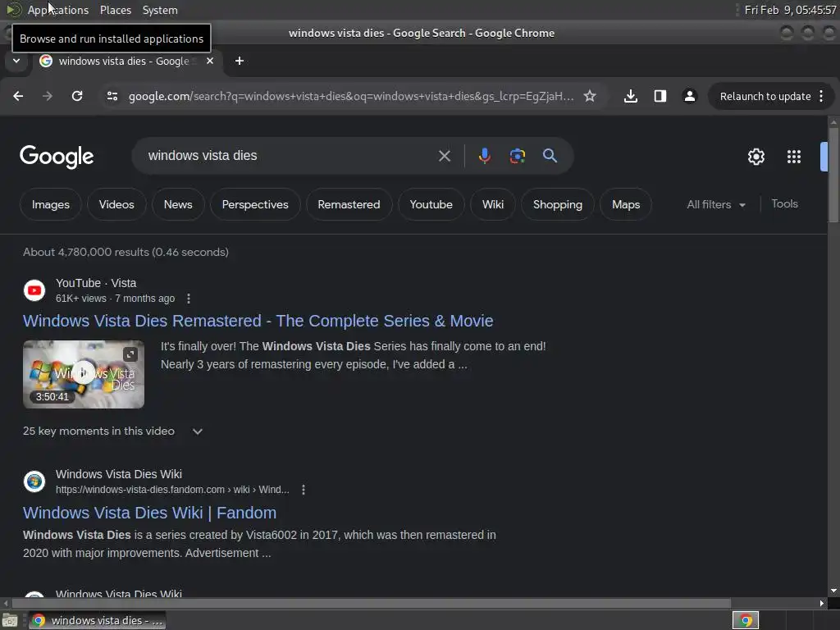Image resolution: width=840 pixels, height=630 pixels.
Task: Open All filters dropdown
Action: click(x=716, y=204)
